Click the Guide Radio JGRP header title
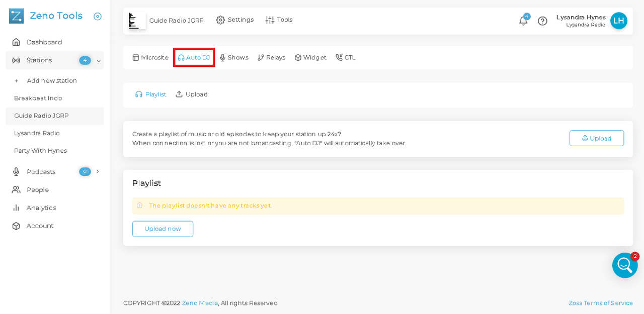The image size is (644, 314). 177,21
